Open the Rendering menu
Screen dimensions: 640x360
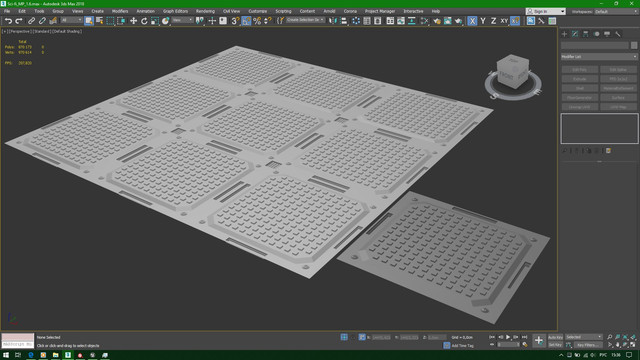pos(205,11)
